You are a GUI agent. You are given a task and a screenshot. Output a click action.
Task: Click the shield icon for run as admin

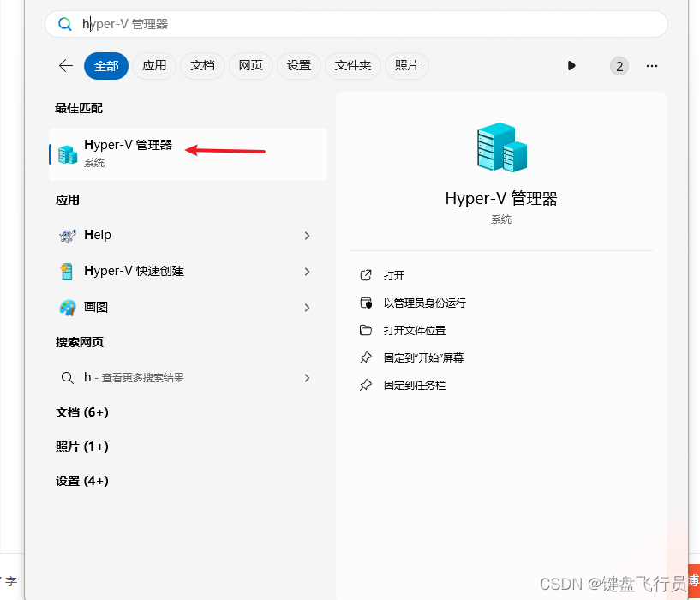(x=366, y=303)
